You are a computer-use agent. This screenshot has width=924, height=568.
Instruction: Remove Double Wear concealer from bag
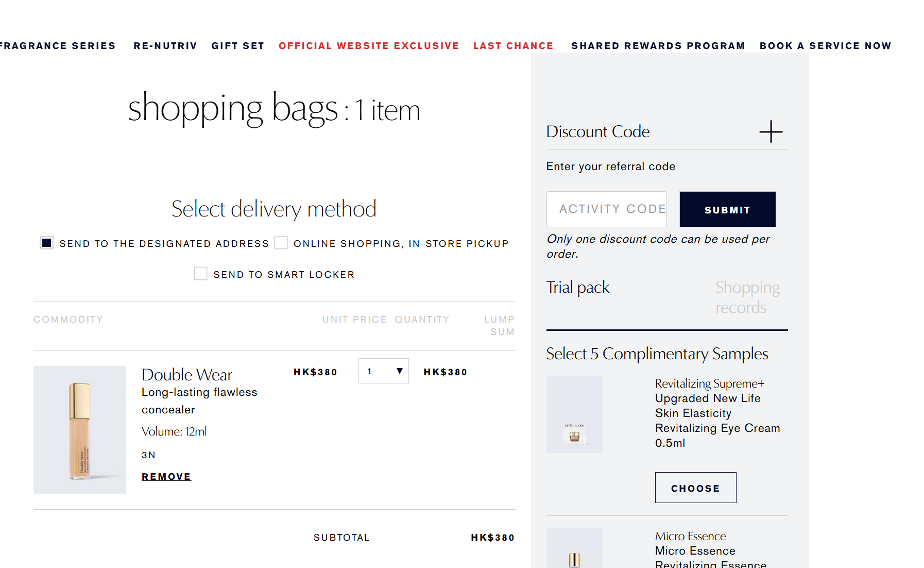pyautogui.click(x=166, y=476)
